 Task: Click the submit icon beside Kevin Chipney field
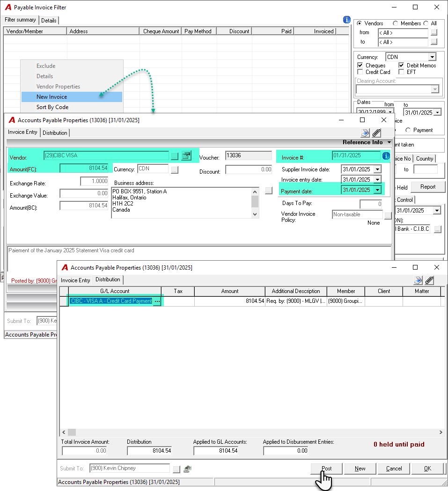[187, 469]
